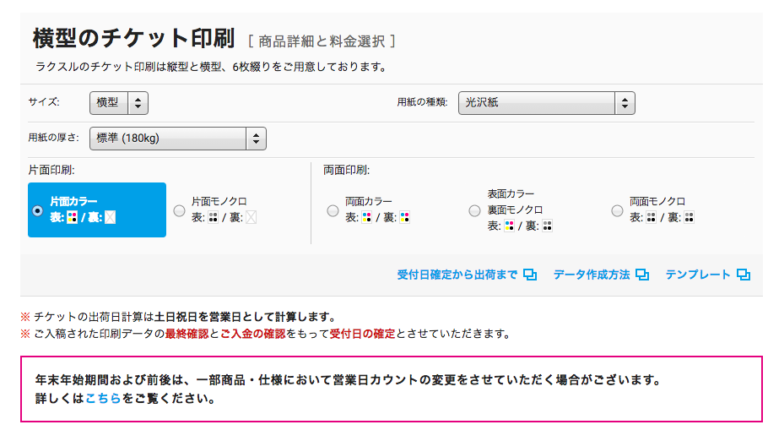Click the back monochrome icon under 表面カラー裏面モノクロ

(547, 226)
